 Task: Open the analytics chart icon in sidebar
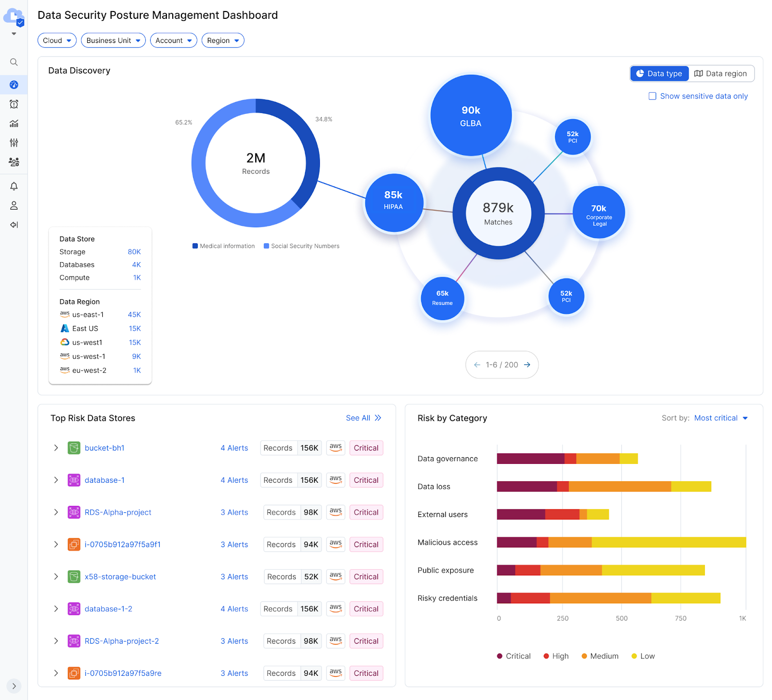point(14,124)
